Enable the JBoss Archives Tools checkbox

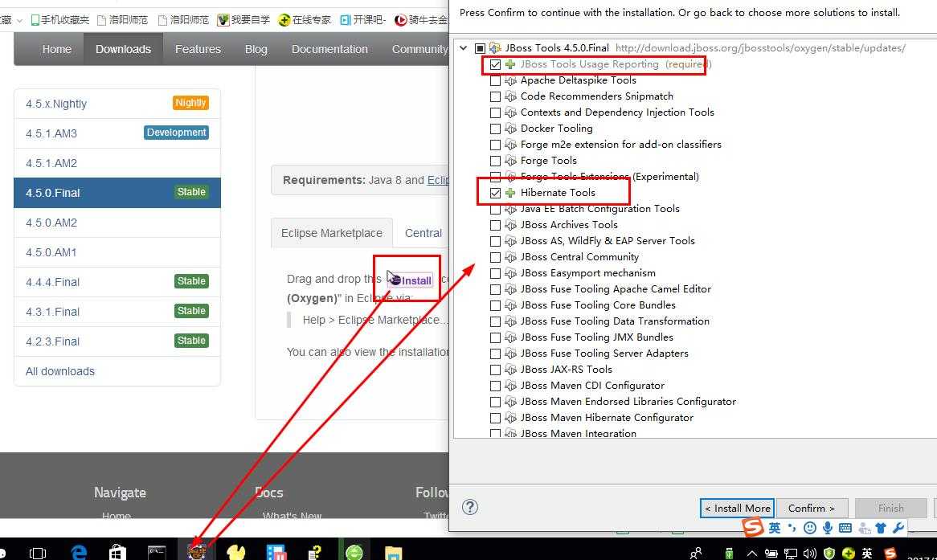(x=495, y=225)
